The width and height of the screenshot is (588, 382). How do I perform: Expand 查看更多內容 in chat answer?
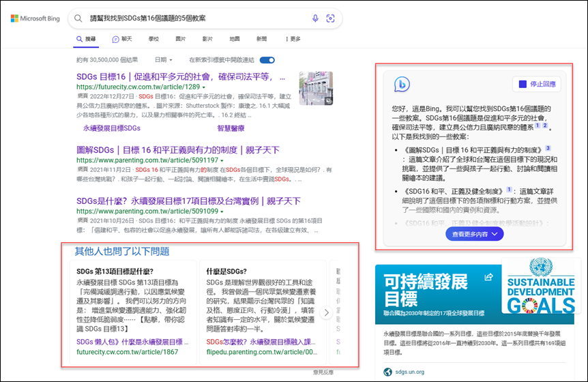[474, 234]
